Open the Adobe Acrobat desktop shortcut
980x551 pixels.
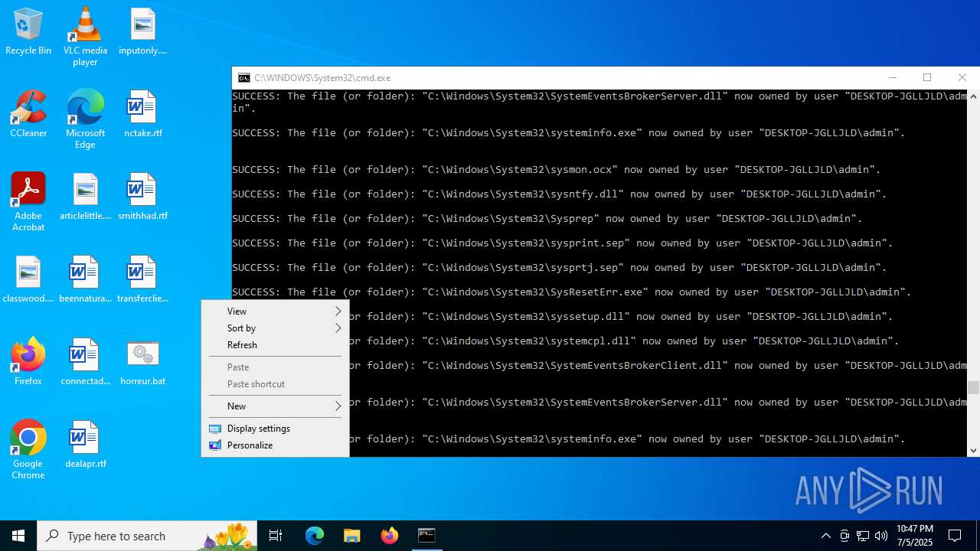(28, 202)
